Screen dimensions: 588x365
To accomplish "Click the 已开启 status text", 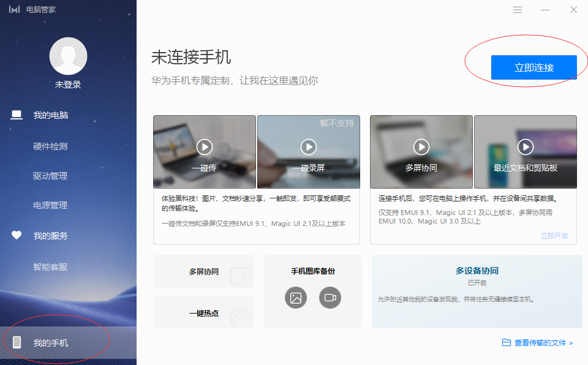I will (x=477, y=282).
